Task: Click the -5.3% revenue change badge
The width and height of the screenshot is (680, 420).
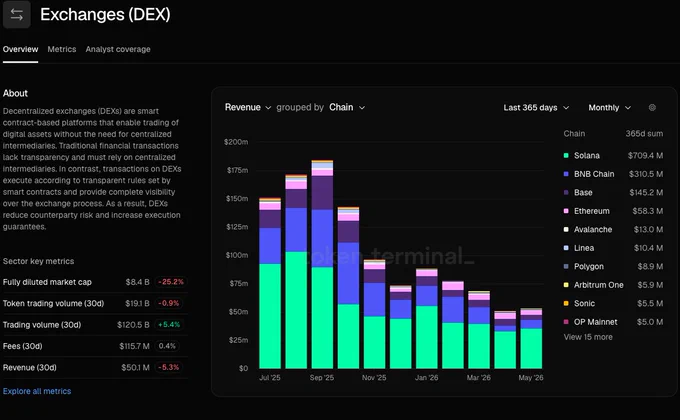Action: (168, 368)
